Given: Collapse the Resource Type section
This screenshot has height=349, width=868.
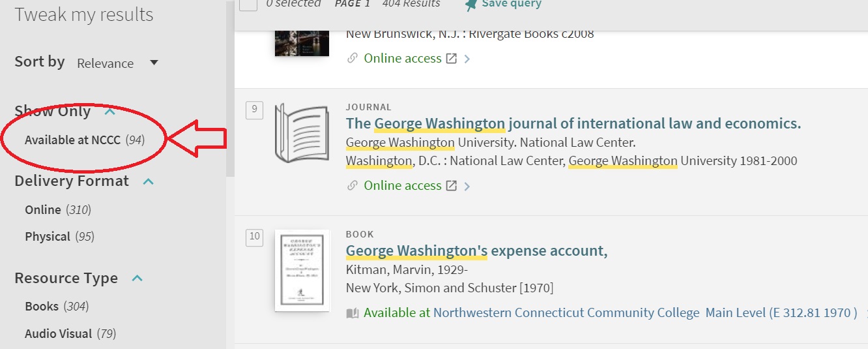Looking at the screenshot, I should point(137,279).
